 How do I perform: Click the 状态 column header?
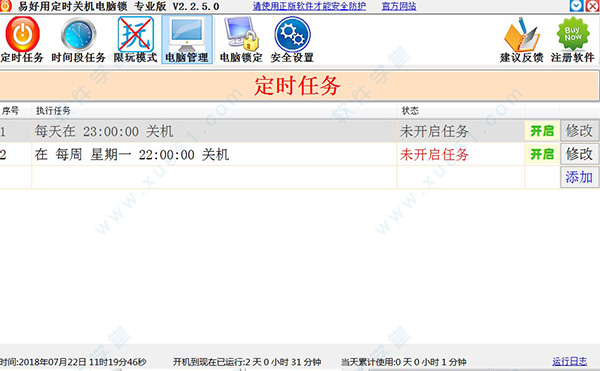point(410,111)
